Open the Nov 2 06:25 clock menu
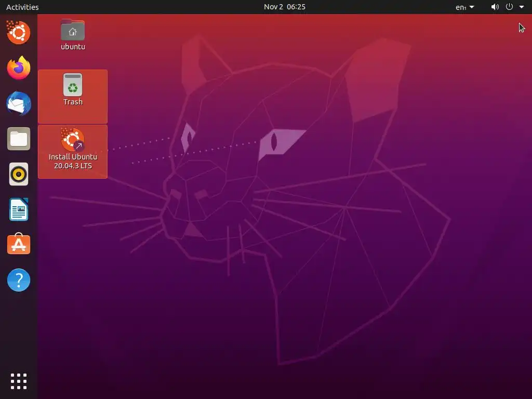 [285, 7]
